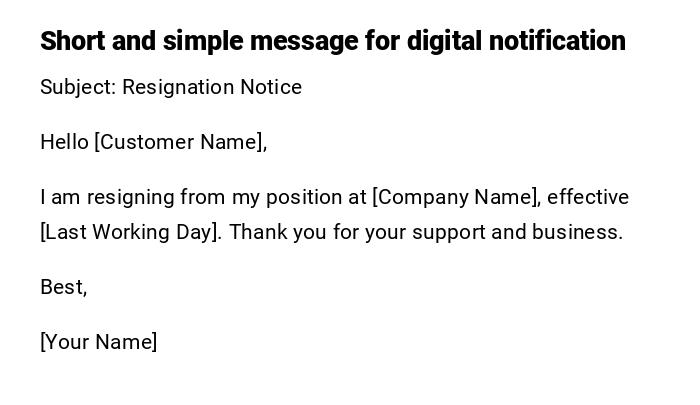Screen dimensions: 700x405
Task: Click the word "Short" in the heading
Action: [x=73, y=41]
